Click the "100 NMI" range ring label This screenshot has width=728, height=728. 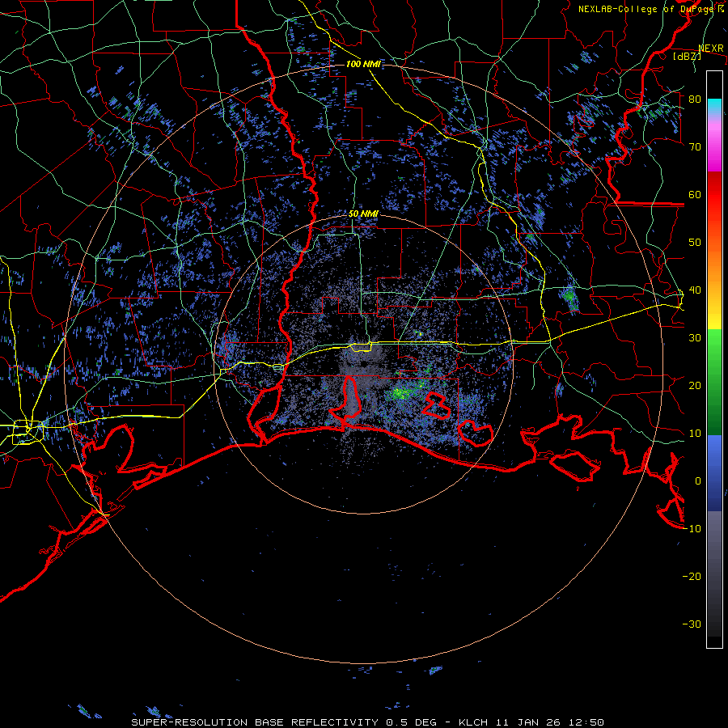[363, 64]
